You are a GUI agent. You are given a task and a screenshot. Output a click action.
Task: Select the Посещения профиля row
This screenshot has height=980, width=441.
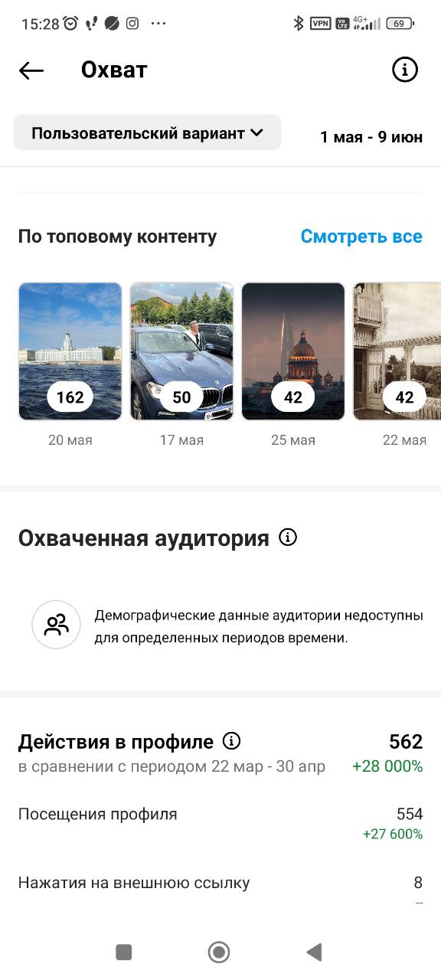[220, 822]
